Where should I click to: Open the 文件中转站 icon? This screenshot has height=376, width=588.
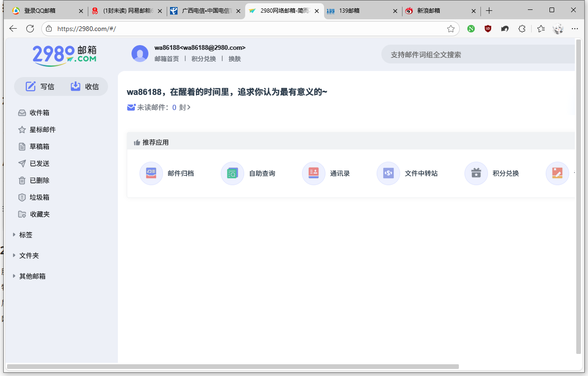tap(388, 173)
